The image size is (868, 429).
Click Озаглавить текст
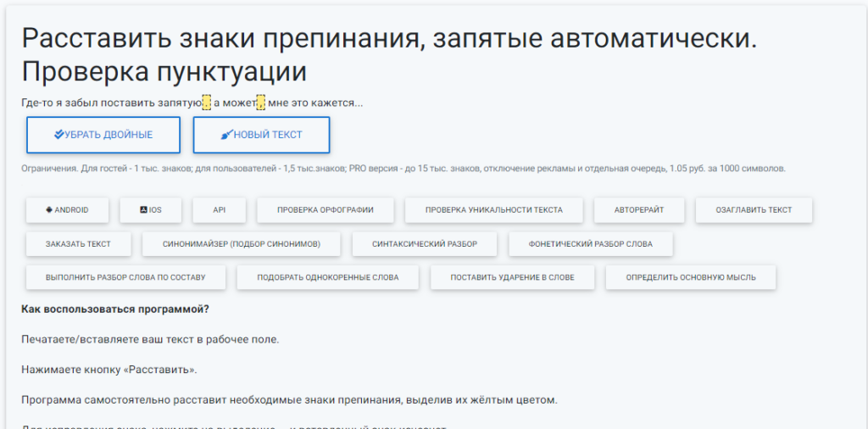tap(754, 209)
